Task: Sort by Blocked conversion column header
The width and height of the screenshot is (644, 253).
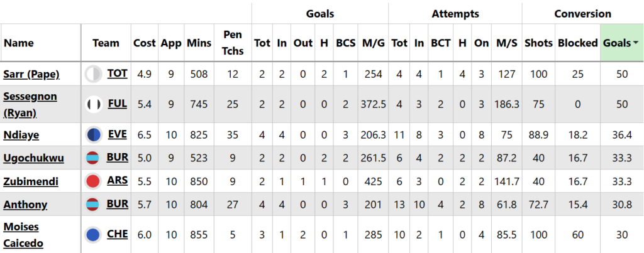Action: pos(577,43)
